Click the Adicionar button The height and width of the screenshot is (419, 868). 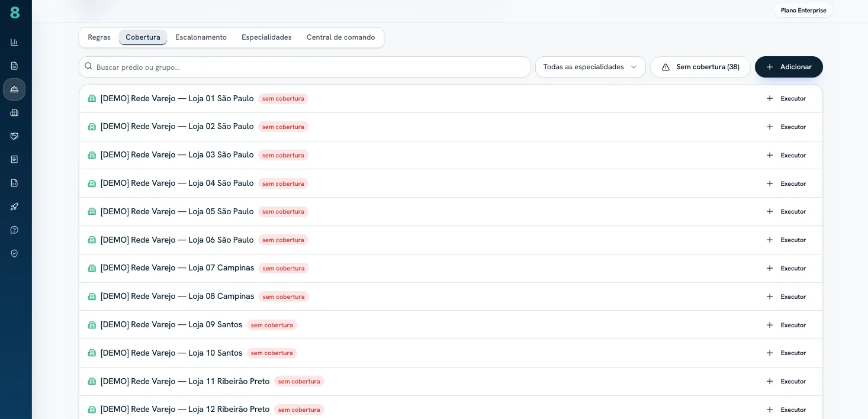click(789, 67)
